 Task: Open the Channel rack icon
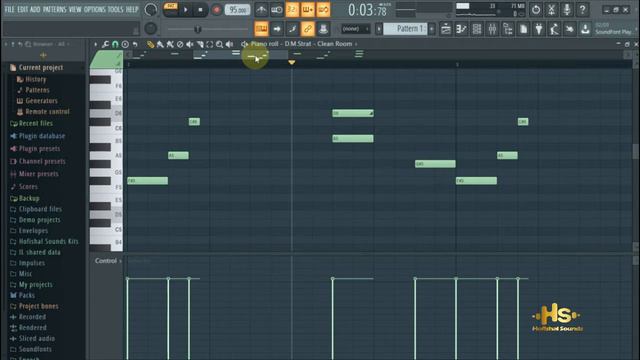[x=477, y=29]
